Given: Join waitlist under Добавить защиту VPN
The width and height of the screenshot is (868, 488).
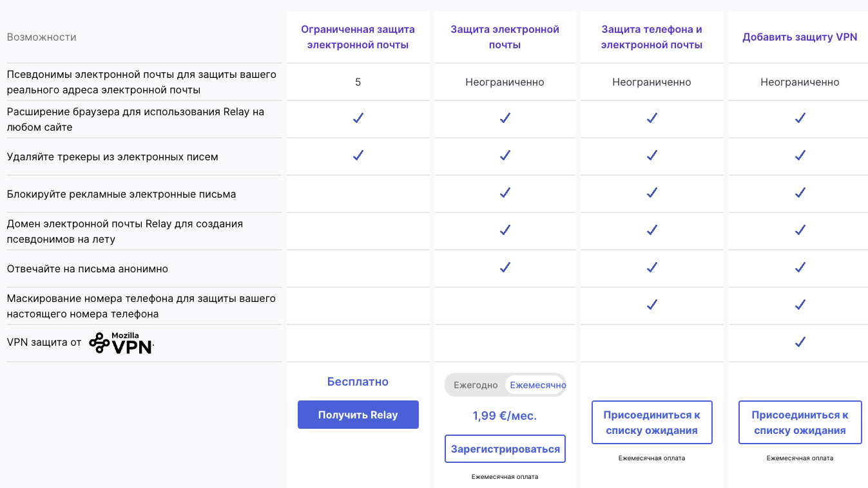Looking at the screenshot, I should point(800,422).
